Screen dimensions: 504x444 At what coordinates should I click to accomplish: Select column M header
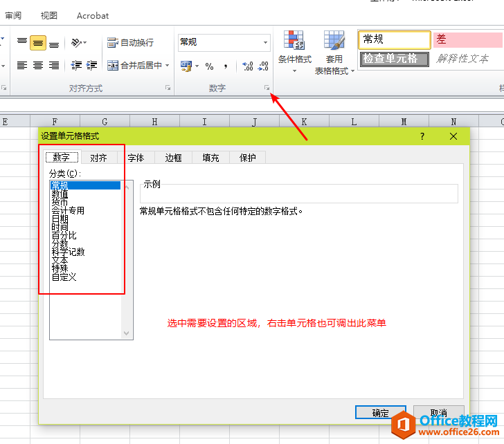(x=404, y=122)
